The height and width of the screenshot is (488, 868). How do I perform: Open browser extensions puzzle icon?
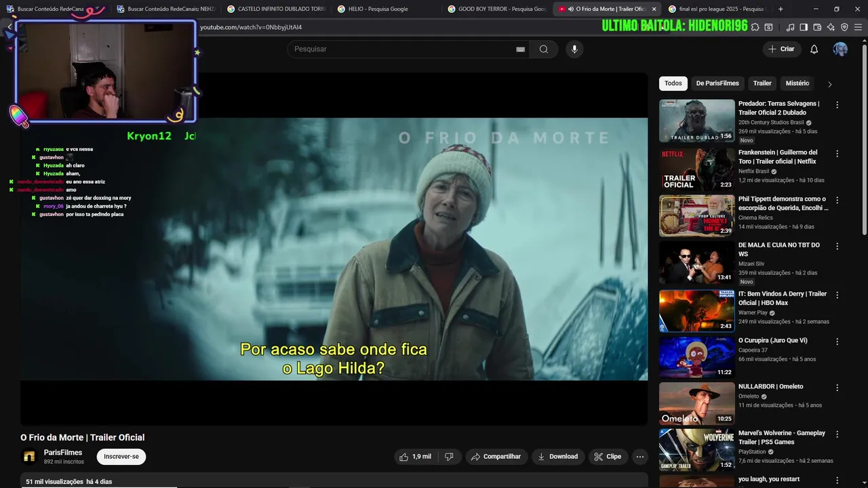coord(755,27)
